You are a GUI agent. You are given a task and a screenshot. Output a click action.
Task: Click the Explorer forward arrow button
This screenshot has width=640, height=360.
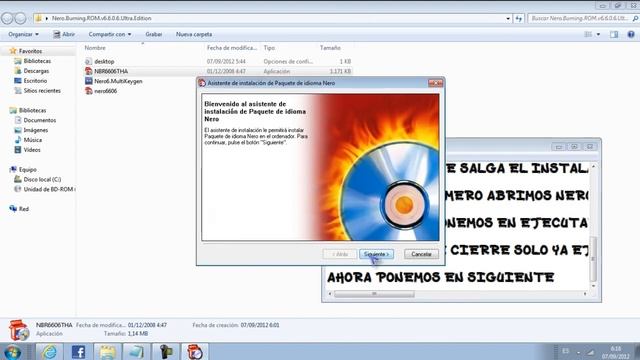click(x=20, y=18)
